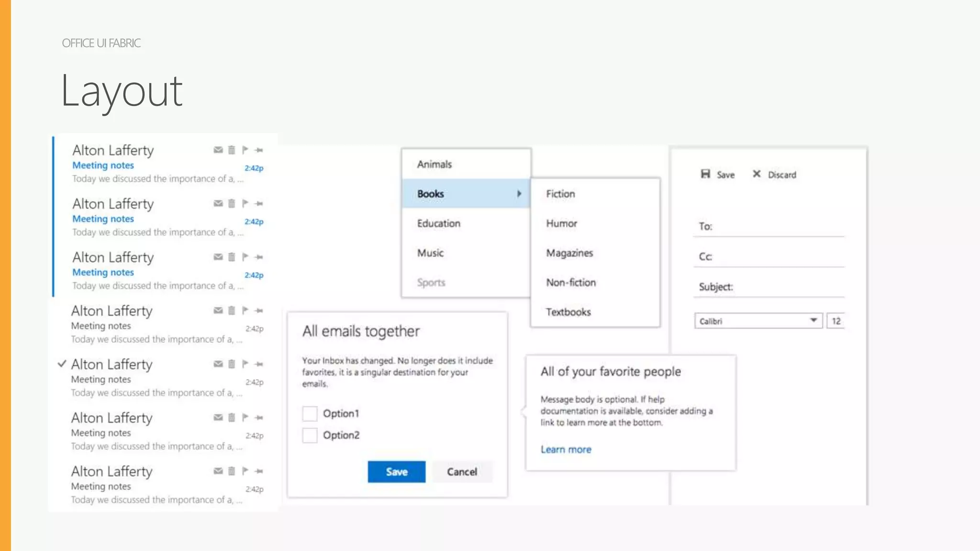Pick Non-fiction in the Books submenu
The width and height of the screenshot is (980, 551).
click(x=595, y=283)
